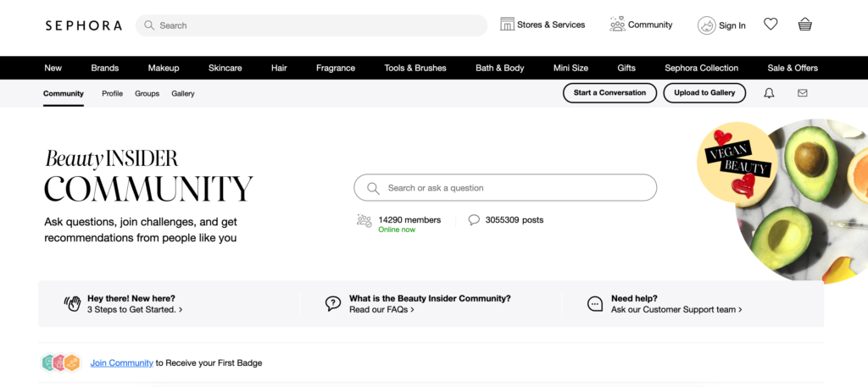Open the Mini Size menu
Screen dimensions: 868x387
[570, 68]
